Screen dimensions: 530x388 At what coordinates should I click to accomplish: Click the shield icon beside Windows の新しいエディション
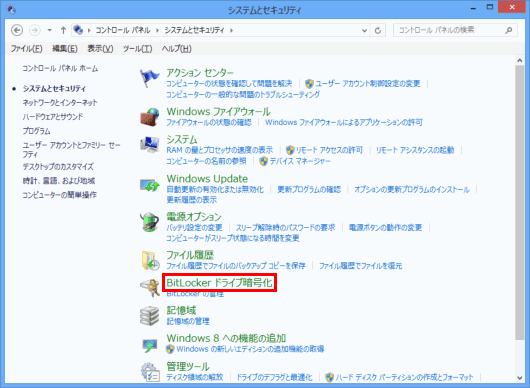170,349
